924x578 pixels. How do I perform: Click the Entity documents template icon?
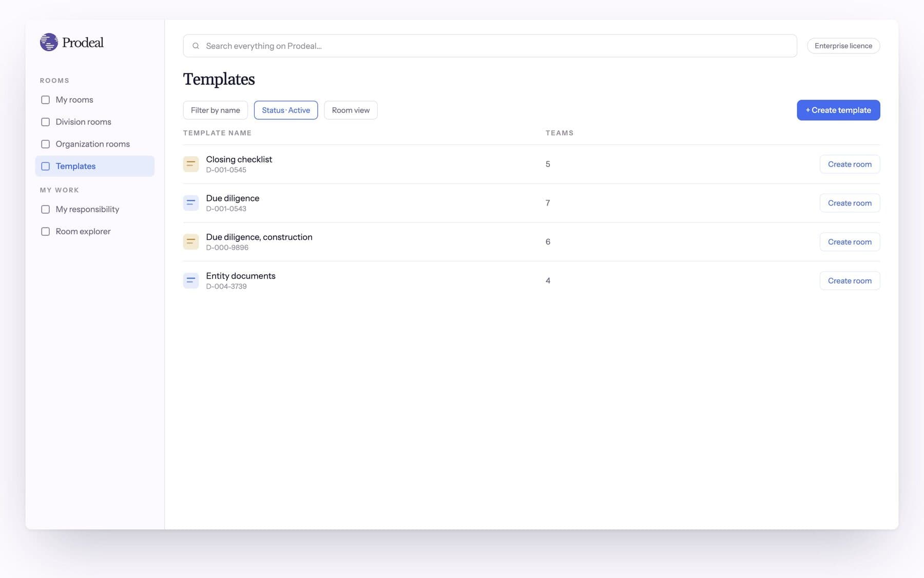pos(191,281)
